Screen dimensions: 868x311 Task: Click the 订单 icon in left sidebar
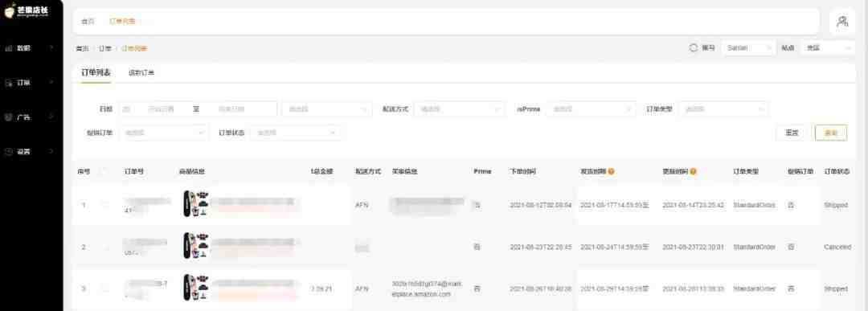[x=8, y=83]
